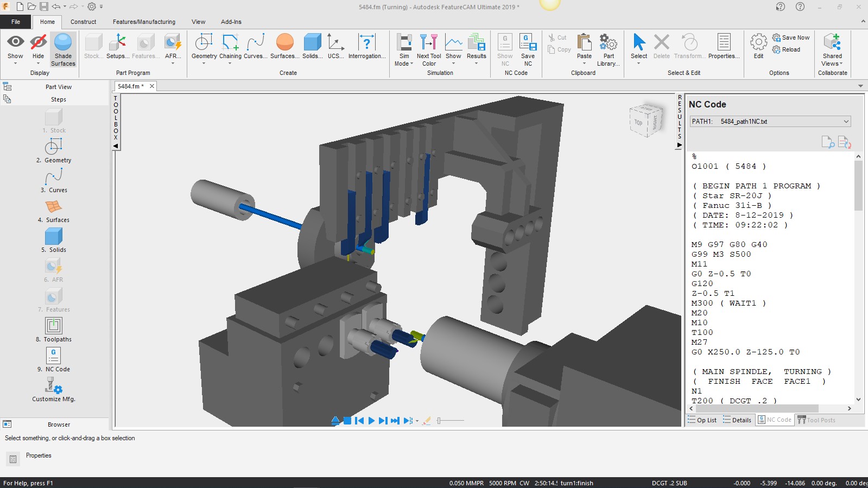The image size is (868, 488).
Task: Open the Surfaces creation tool
Action: (284, 46)
